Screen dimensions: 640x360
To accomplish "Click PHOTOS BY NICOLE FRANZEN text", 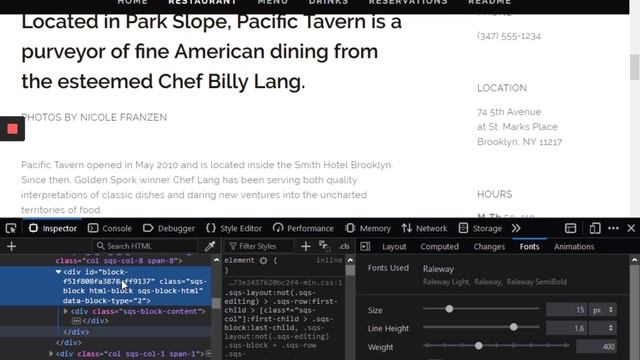I will [94, 118].
